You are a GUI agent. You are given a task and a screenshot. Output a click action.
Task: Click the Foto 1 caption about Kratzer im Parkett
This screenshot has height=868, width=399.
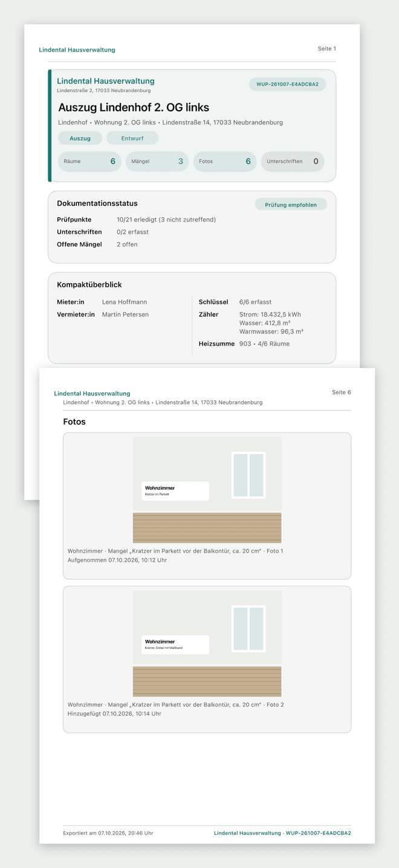click(175, 551)
